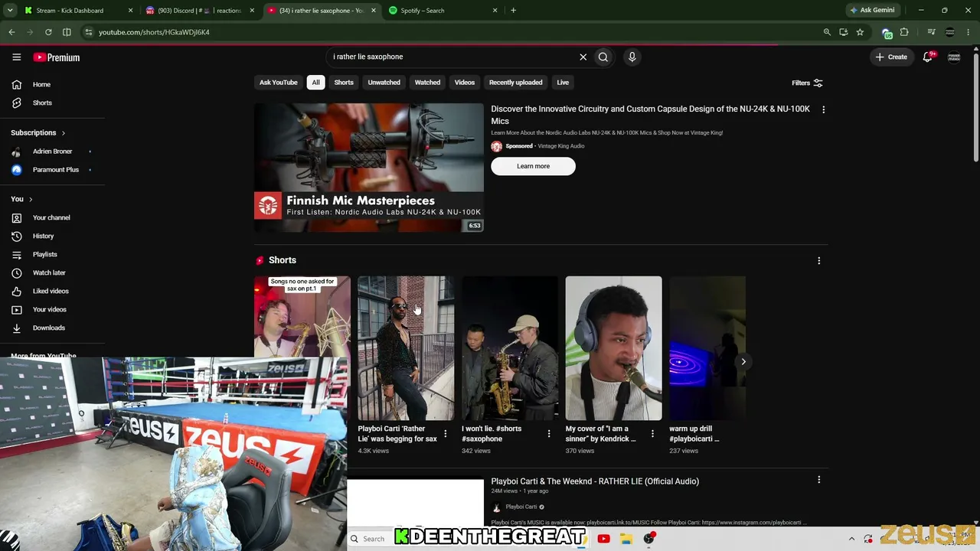Viewport: 980px width, 551px height.
Task: Reload the current page
Action: pos(48,32)
